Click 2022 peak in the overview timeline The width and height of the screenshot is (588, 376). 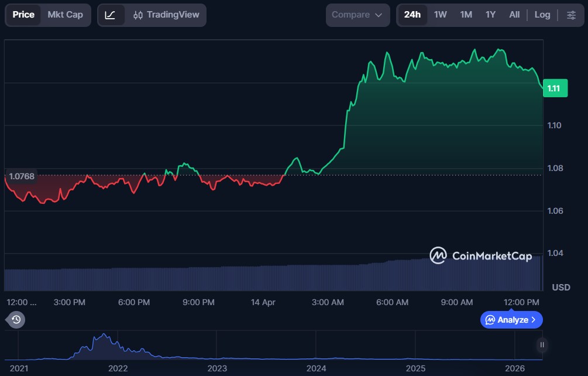pyautogui.click(x=104, y=336)
